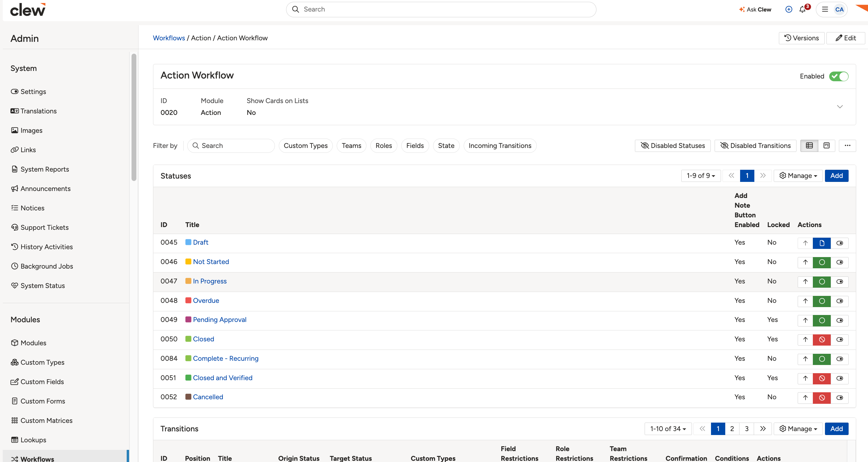Switch to table list view icon
The width and height of the screenshot is (868, 462).
[x=810, y=146]
